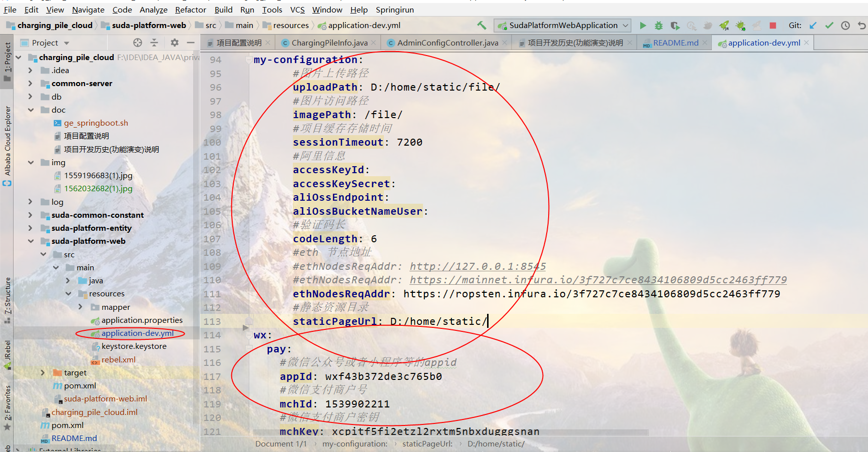
Task: Stop the running application red square
Action: tap(773, 25)
